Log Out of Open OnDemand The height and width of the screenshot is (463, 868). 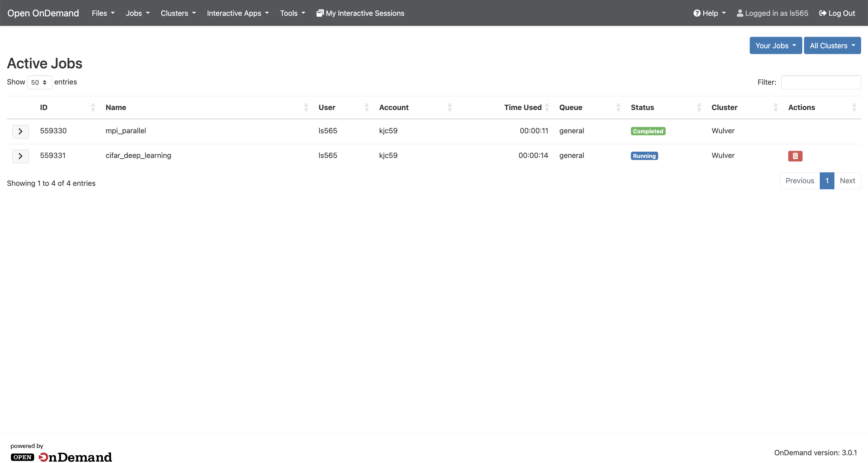[x=837, y=13]
